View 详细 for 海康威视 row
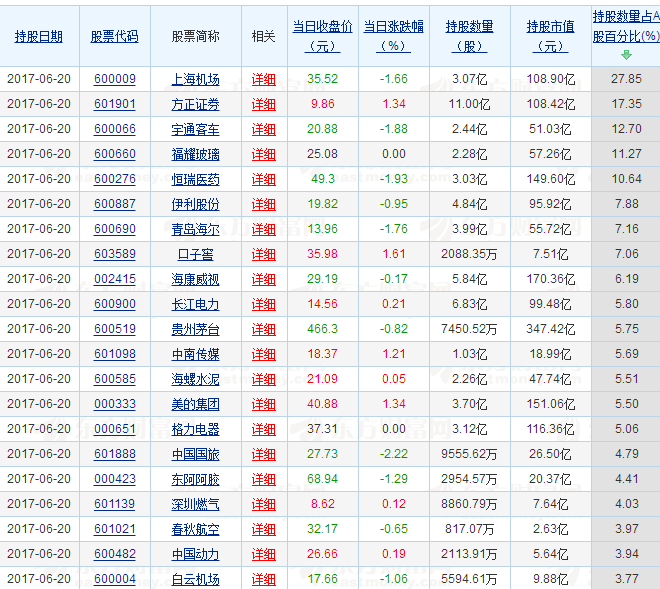The width and height of the screenshot is (660, 589). [x=263, y=279]
